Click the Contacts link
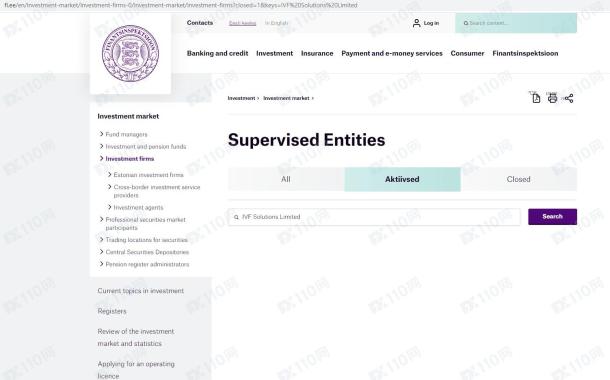Image resolution: width=610 pixels, height=380 pixels. pyautogui.click(x=200, y=23)
